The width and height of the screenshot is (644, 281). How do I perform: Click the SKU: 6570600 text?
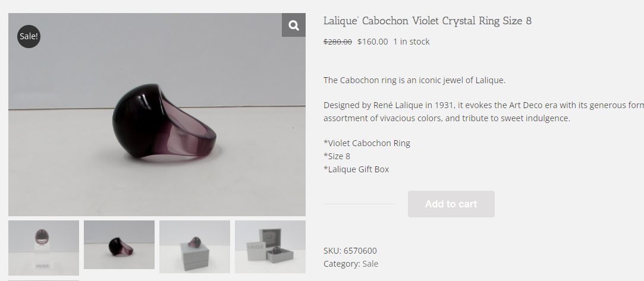(350, 251)
